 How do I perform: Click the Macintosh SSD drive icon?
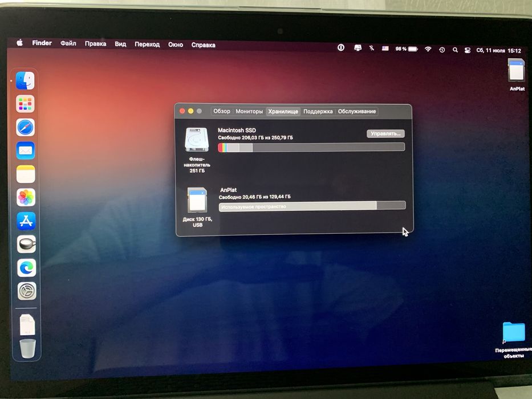pyautogui.click(x=197, y=140)
